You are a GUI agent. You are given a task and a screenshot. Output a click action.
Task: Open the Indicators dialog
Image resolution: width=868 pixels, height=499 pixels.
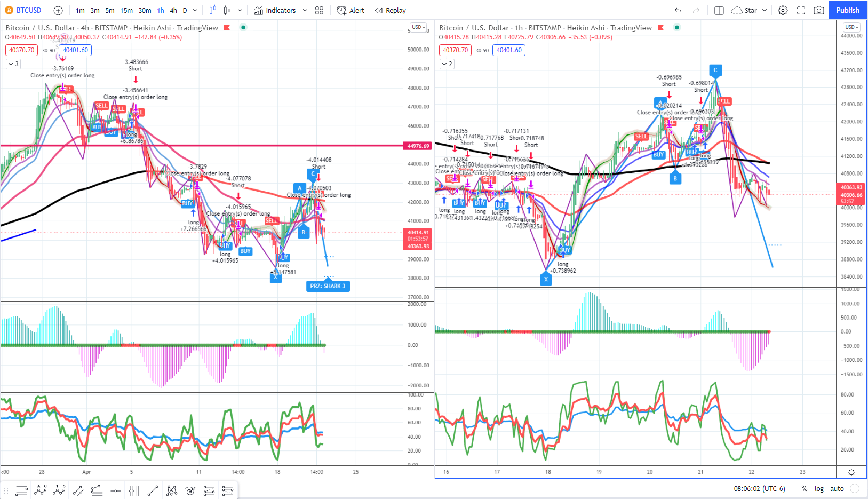click(x=275, y=10)
